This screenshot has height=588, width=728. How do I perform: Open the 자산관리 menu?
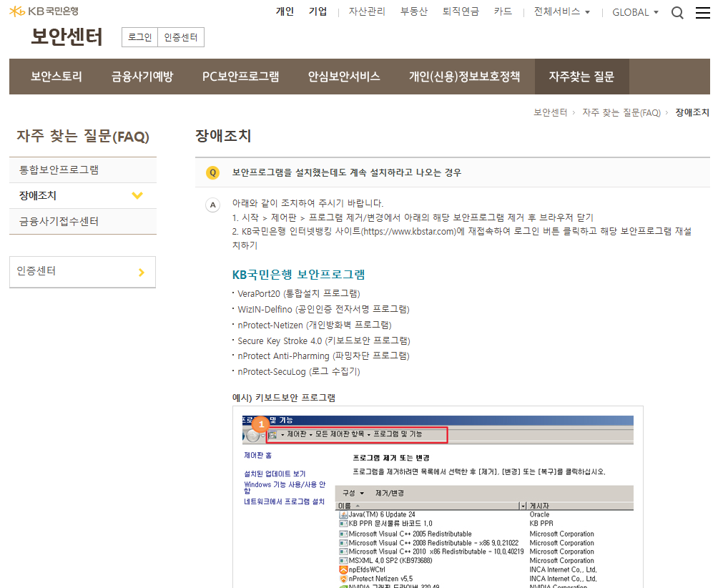367,11
